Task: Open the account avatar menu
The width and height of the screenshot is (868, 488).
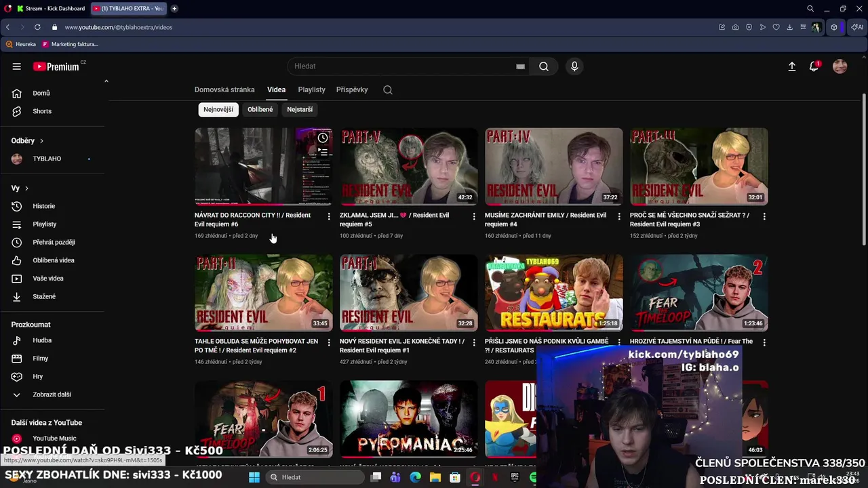Action: tap(840, 66)
